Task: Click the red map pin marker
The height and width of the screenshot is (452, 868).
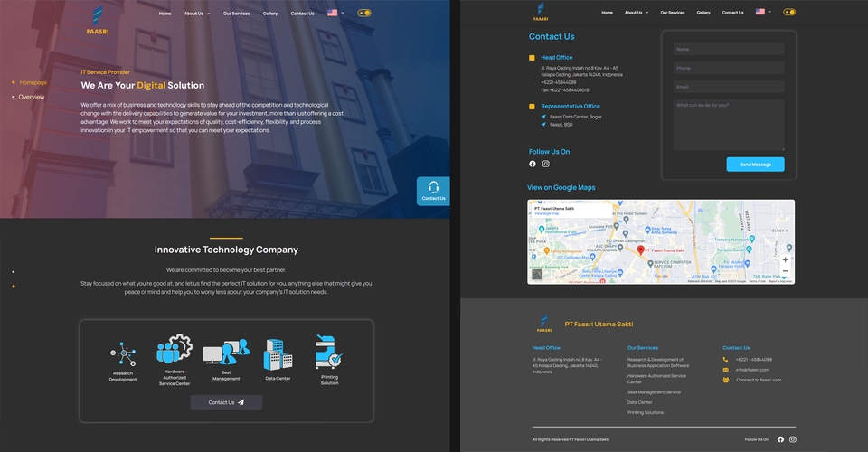Action: (x=640, y=250)
